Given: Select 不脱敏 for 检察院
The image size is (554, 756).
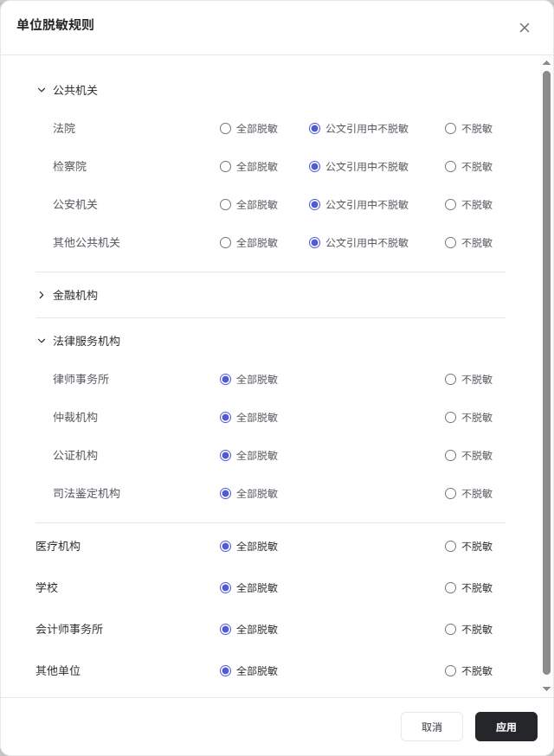Looking at the screenshot, I should click(450, 167).
